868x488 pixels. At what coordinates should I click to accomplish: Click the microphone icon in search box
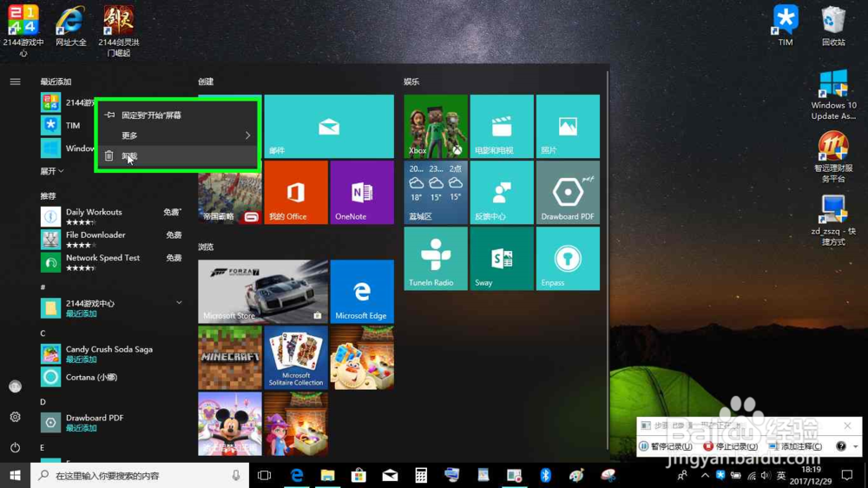coord(236,475)
